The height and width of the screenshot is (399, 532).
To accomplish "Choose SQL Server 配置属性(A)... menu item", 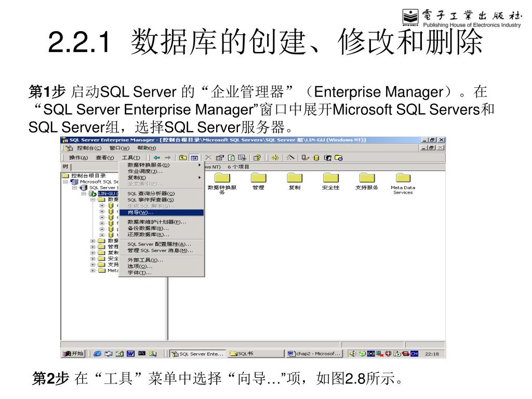I will click(x=162, y=244).
